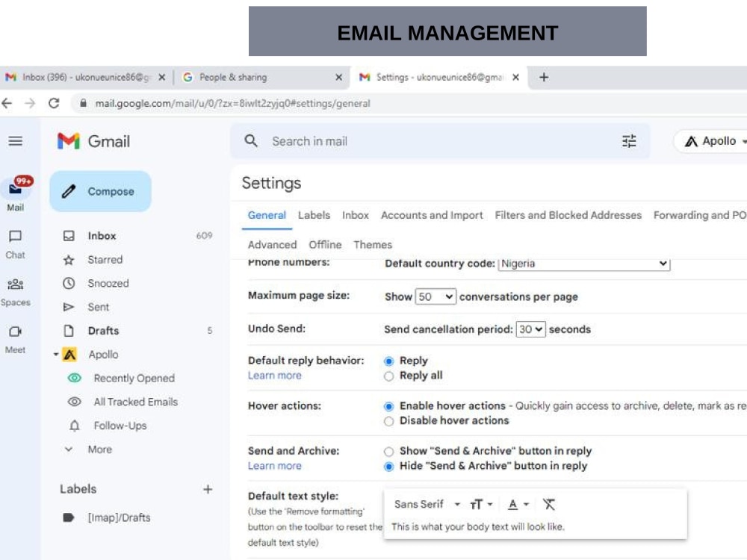Open Meet from the side rail
The image size is (747, 560).
click(x=15, y=339)
